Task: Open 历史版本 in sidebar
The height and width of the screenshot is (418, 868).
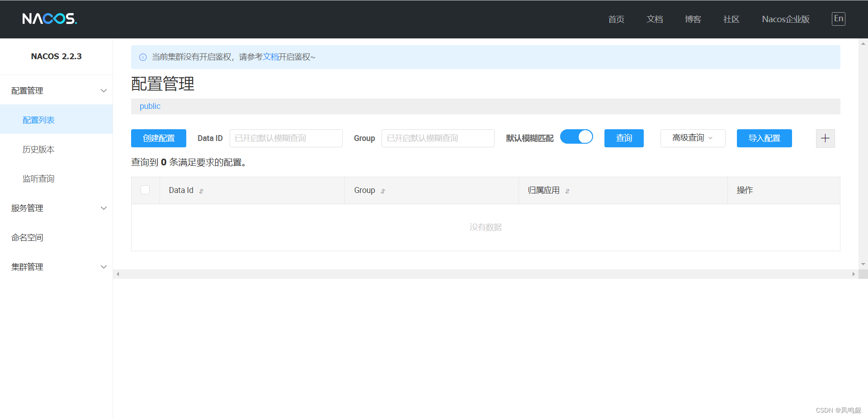Action: click(57, 149)
